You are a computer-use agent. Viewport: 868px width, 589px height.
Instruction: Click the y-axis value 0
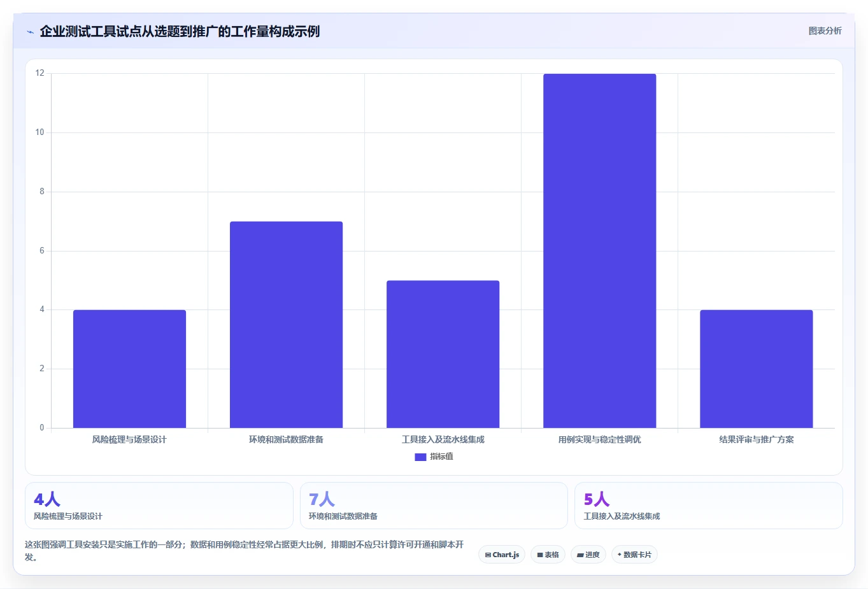[x=42, y=428]
